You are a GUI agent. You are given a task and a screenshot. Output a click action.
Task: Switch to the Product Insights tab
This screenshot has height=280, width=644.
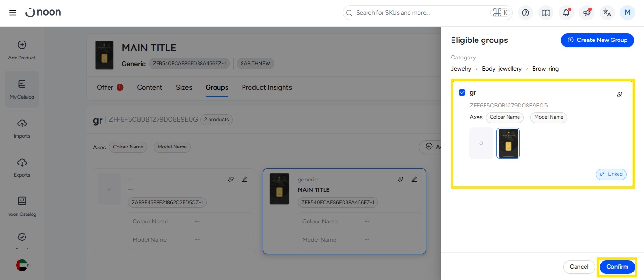tap(267, 87)
